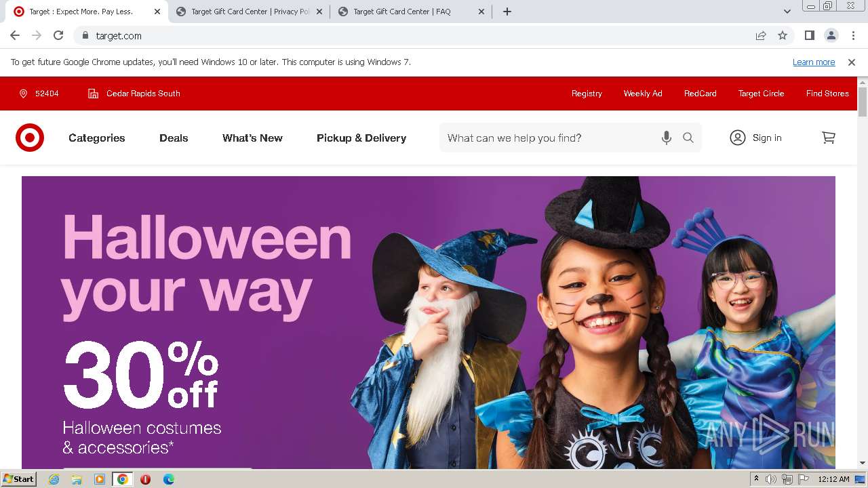Follow the Learn more link
The width and height of the screenshot is (868, 488).
coord(814,62)
